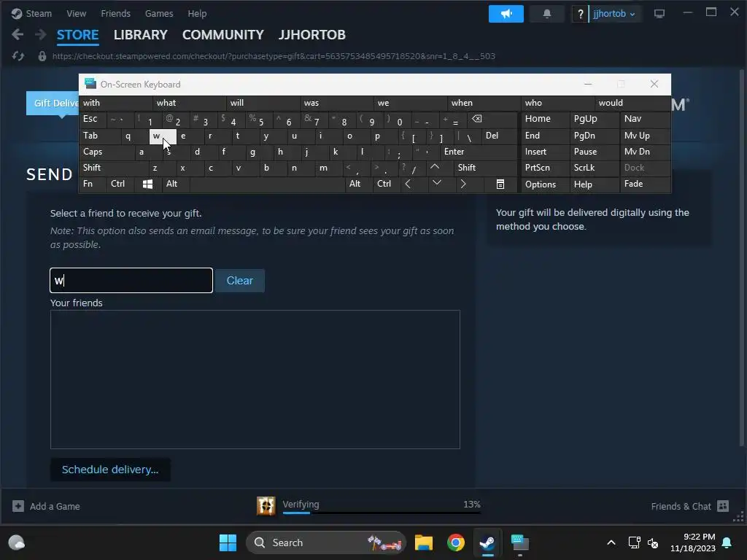This screenshot has width=747, height=560.
Task: Open the JJHORTOB profile tab
Action: (311, 35)
